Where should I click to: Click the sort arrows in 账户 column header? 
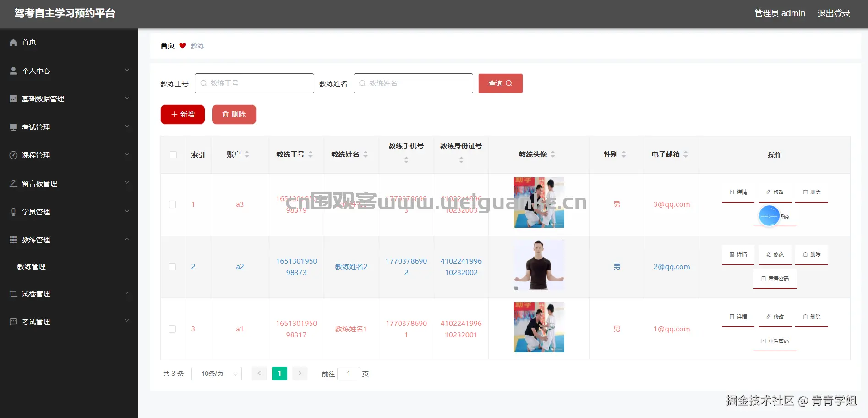click(x=247, y=154)
